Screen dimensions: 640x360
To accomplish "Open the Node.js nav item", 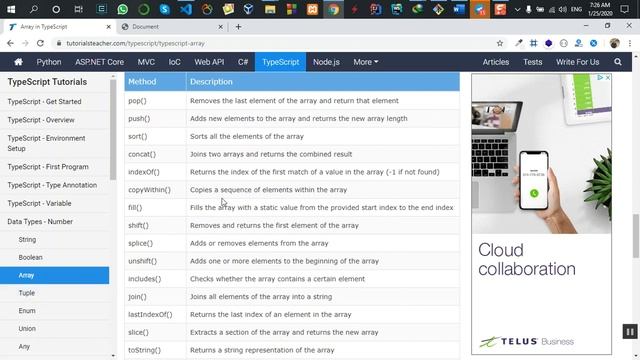I will pyautogui.click(x=326, y=62).
